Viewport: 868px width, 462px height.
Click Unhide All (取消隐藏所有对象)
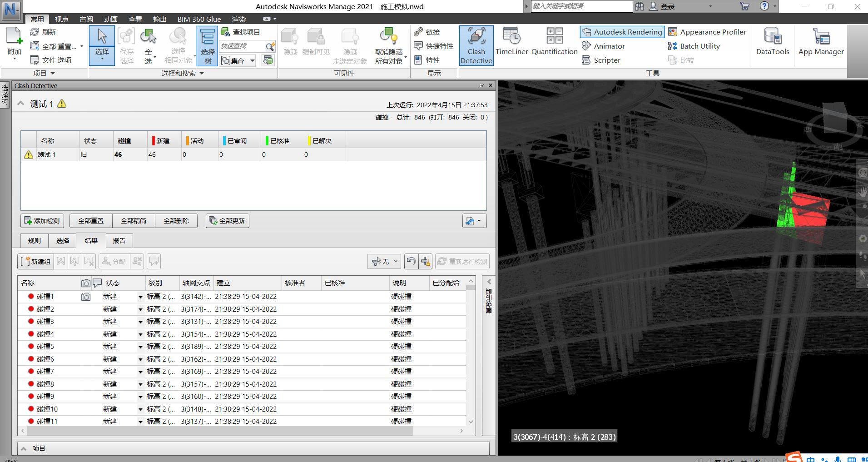tap(389, 45)
